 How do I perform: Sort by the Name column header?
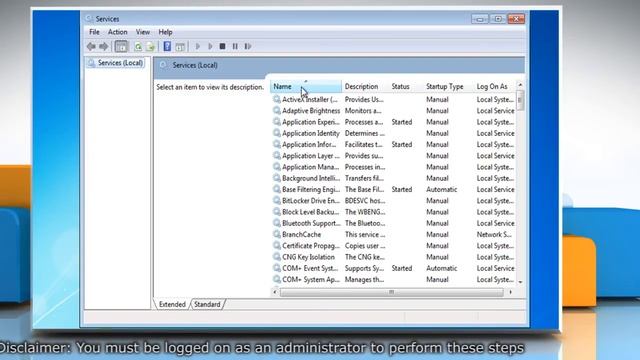click(x=306, y=87)
